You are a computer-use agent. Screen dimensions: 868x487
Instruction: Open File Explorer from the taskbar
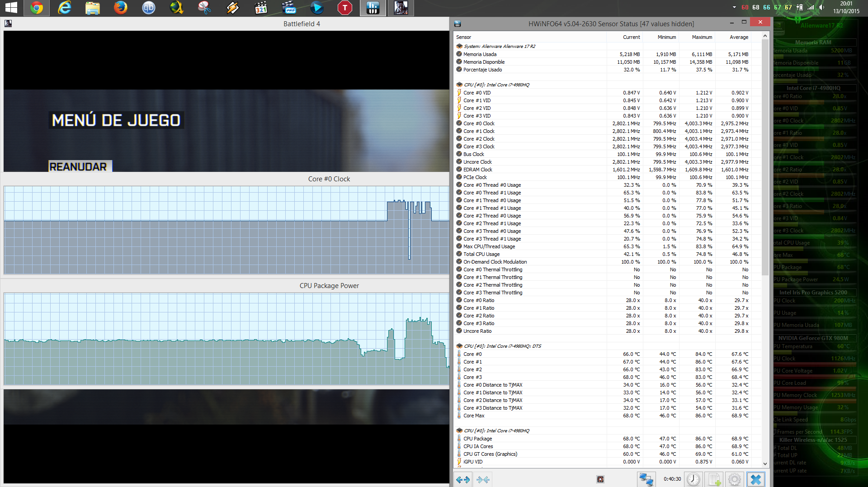(93, 8)
